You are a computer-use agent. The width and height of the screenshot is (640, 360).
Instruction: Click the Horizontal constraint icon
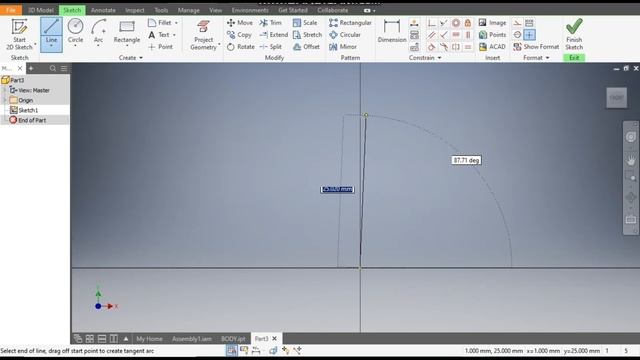coord(456,35)
